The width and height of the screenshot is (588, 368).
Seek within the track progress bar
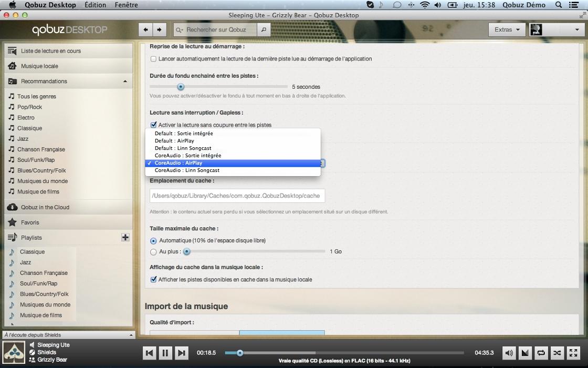[x=344, y=353]
